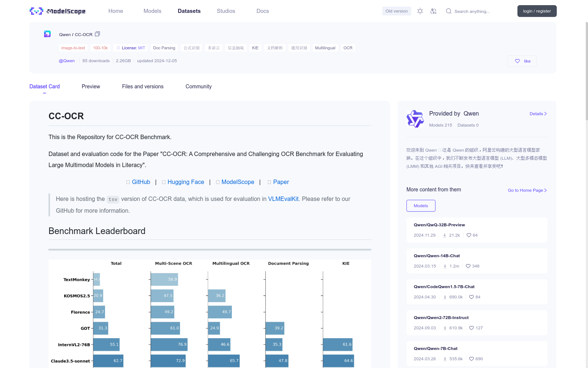Open the Qwen/CodeQwen1.5-7B-Chat model card
588x368 pixels.
click(x=477, y=292)
